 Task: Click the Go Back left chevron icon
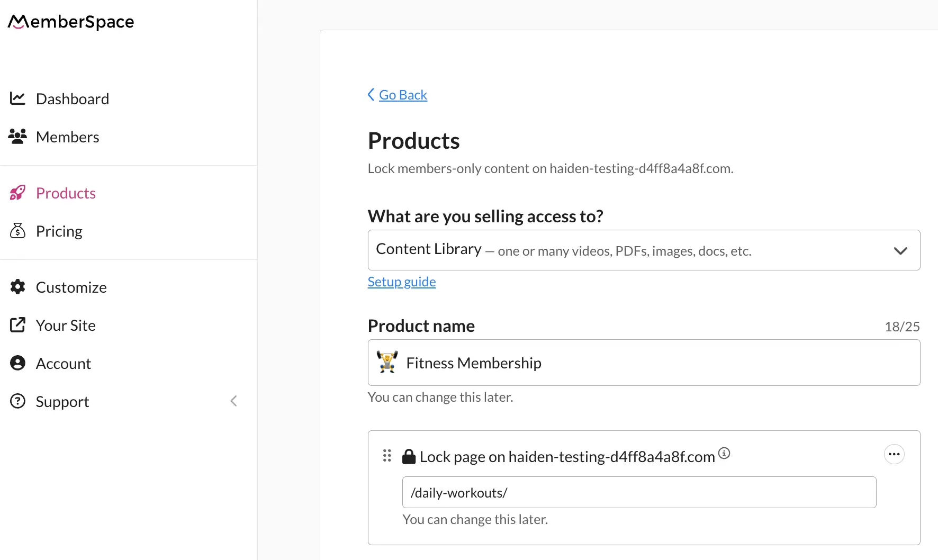[371, 95]
